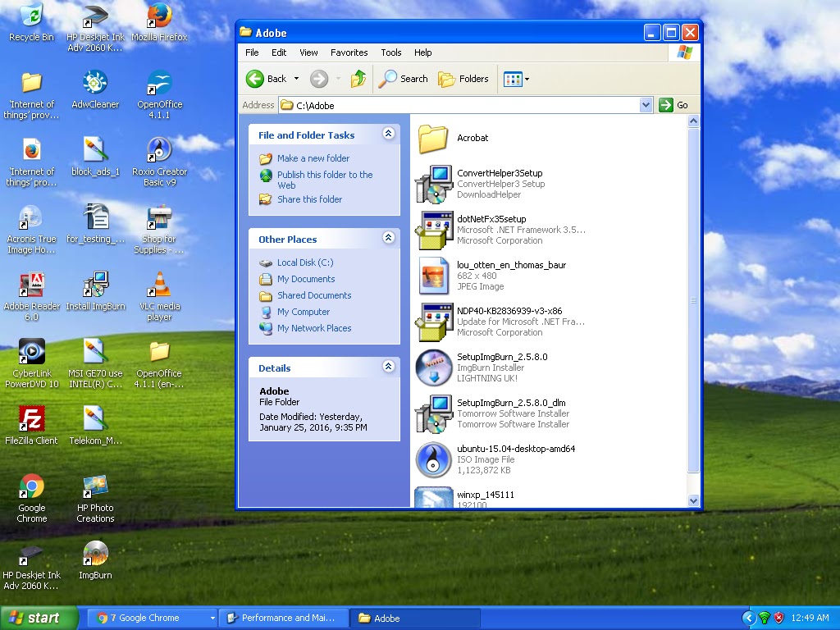Open the Tools menu
The image size is (840, 630).
(391, 52)
